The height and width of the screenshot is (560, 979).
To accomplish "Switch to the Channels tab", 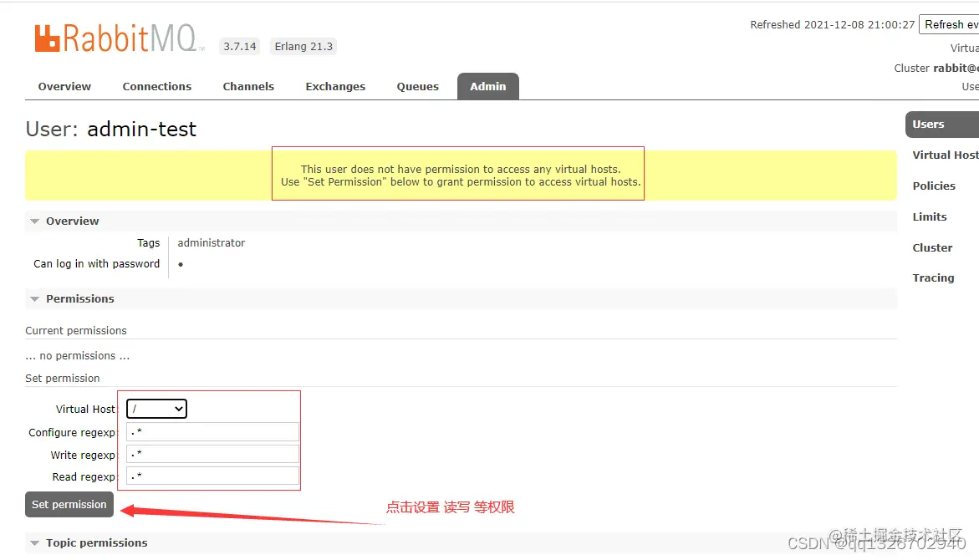I will pos(248,87).
